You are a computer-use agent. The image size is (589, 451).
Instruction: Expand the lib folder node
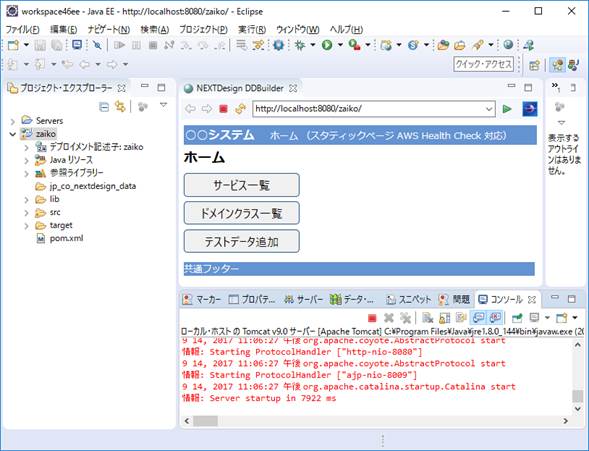[26, 199]
